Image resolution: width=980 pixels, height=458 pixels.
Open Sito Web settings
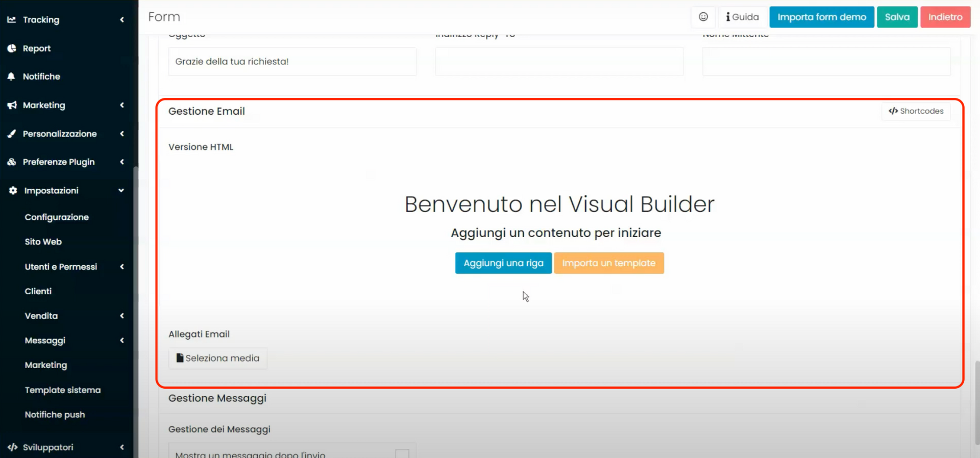(x=43, y=242)
